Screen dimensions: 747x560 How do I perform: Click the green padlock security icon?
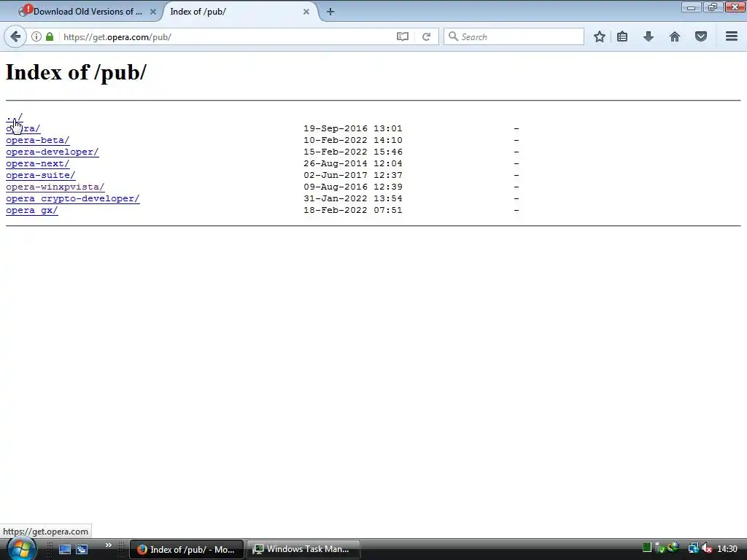point(50,36)
